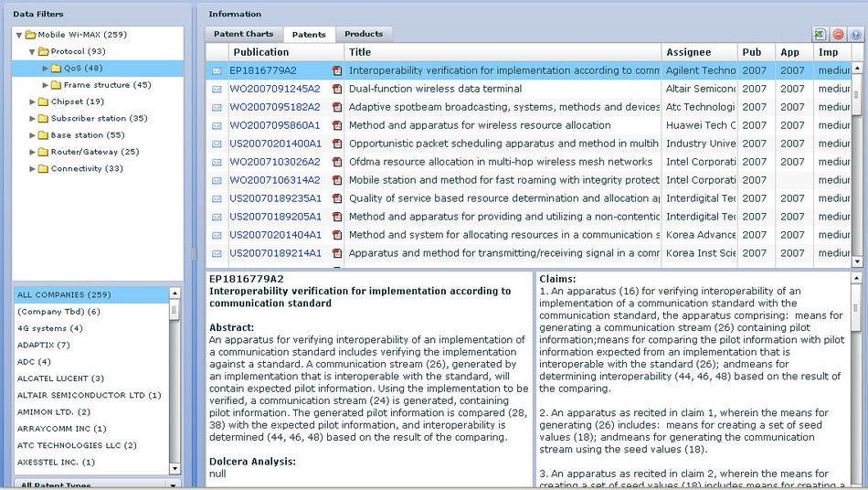Screen dimensions: 868x490
Task: Open publication link WO2007103026A2
Action: (275, 162)
